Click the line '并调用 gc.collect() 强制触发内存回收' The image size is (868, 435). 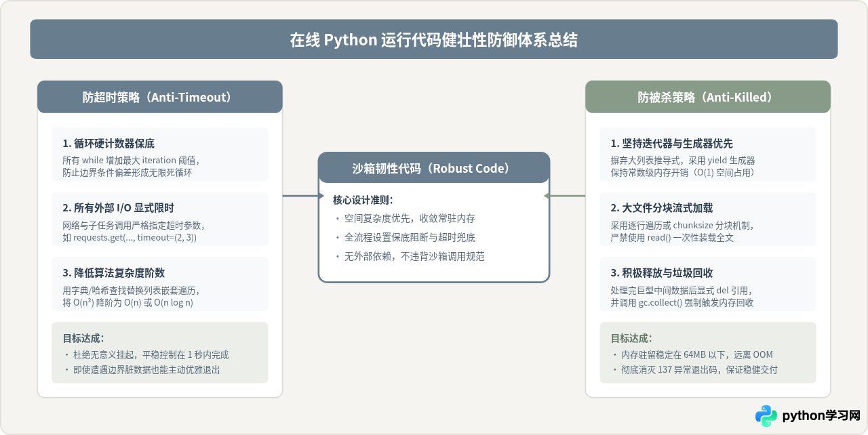[682, 303]
